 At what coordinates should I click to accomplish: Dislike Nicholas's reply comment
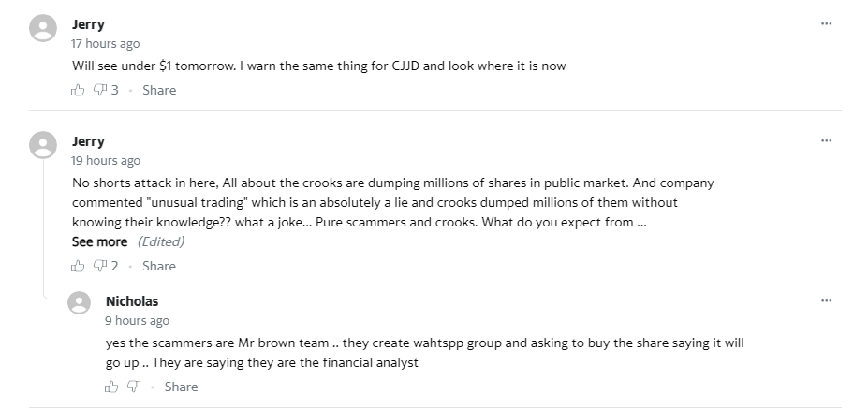(133, 387)
